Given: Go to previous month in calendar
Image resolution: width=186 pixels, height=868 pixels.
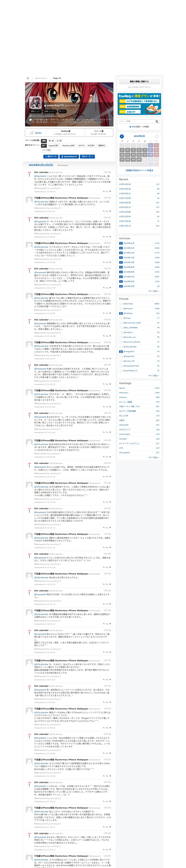Looking at the screenshot, I should (122, 136).
